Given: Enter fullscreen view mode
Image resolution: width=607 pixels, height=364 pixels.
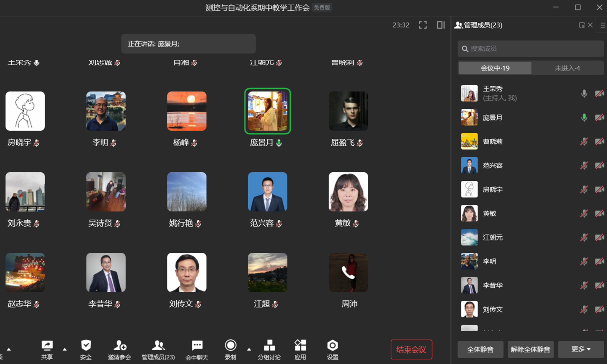Looking at the screenshot, I should coord(423,25).
